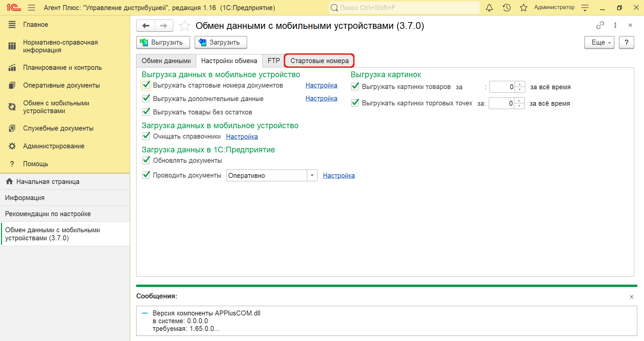Screen dimensions: 644x341
Task: Expand the Оперативно dropdown arrow
Action: point(312,176)
